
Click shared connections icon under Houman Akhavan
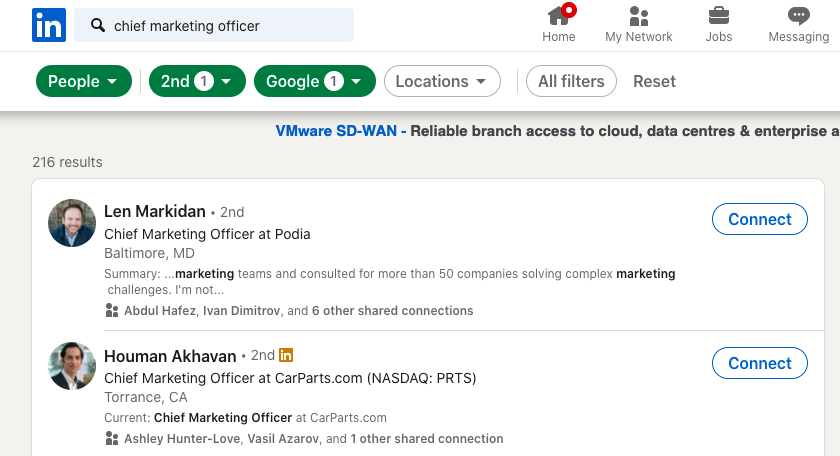coord(112,439)
